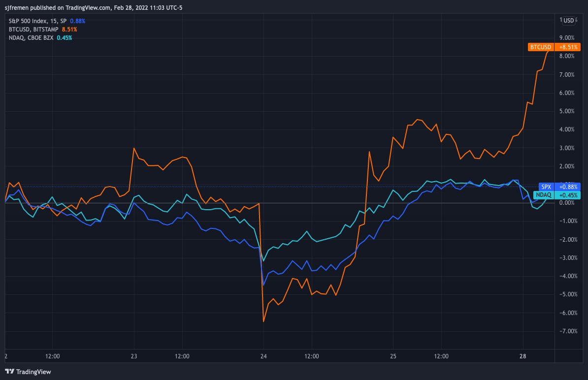Click the 0.00% price axis label
Viewport: 588px width, 380px height.
pos(567,203)
